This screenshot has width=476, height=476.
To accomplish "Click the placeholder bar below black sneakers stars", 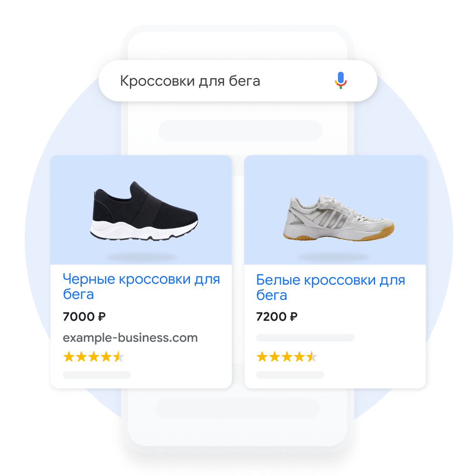I will point(97,375).
